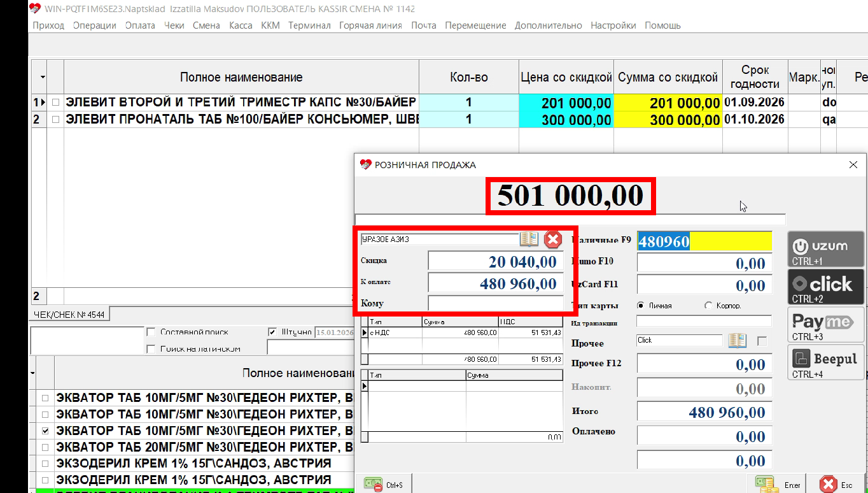Pay with the Click CTRL+2 button
868x493 pixels.
(826, 287)
